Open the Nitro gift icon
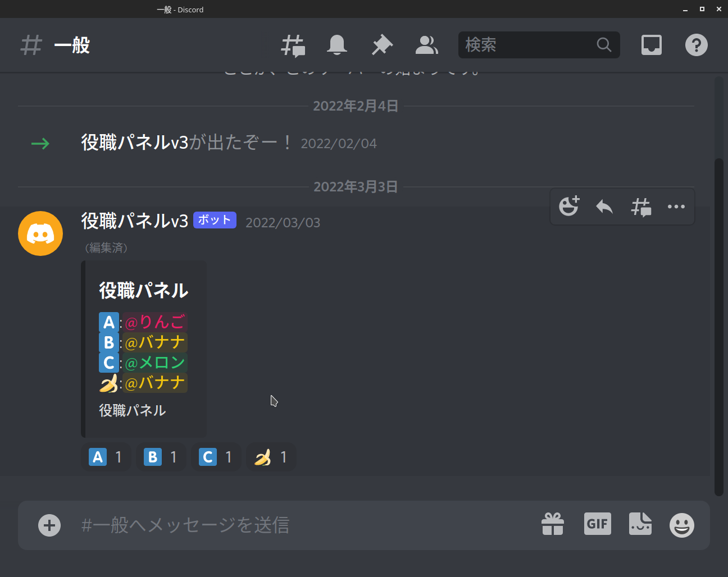 (553, 524)
